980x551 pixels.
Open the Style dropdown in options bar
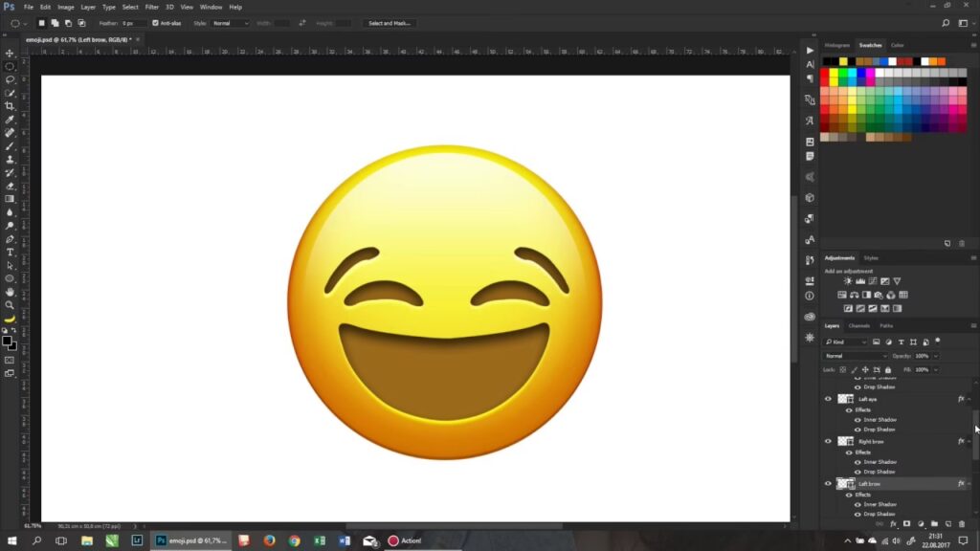[230, 22]
